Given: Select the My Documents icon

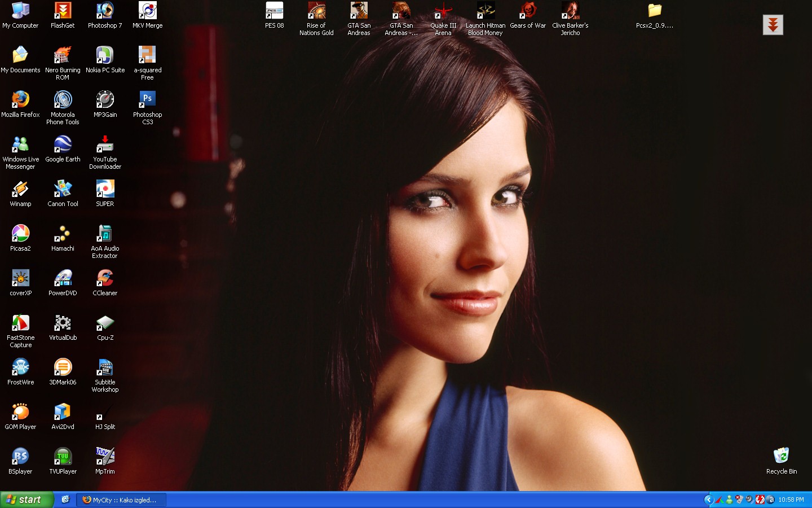Looking at the screenshot, I should pos(20,60).
